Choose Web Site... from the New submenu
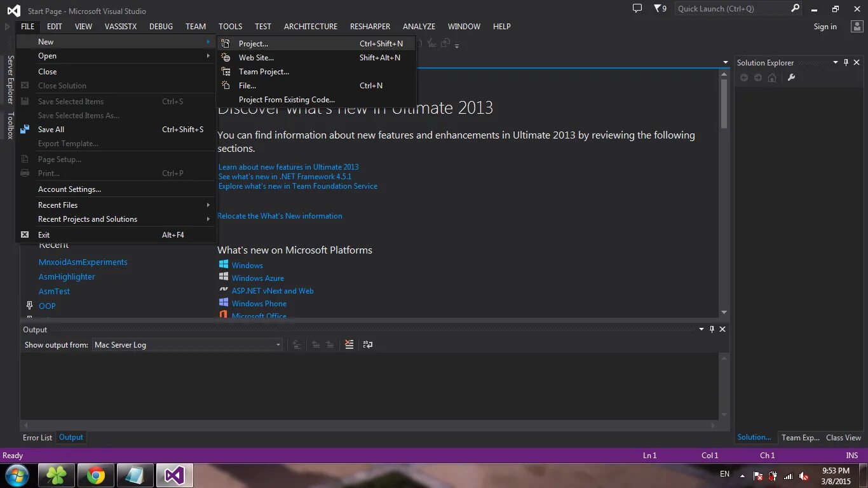Image resolution: width=868 pixels, height=488 pixels. tap(316, 58)
